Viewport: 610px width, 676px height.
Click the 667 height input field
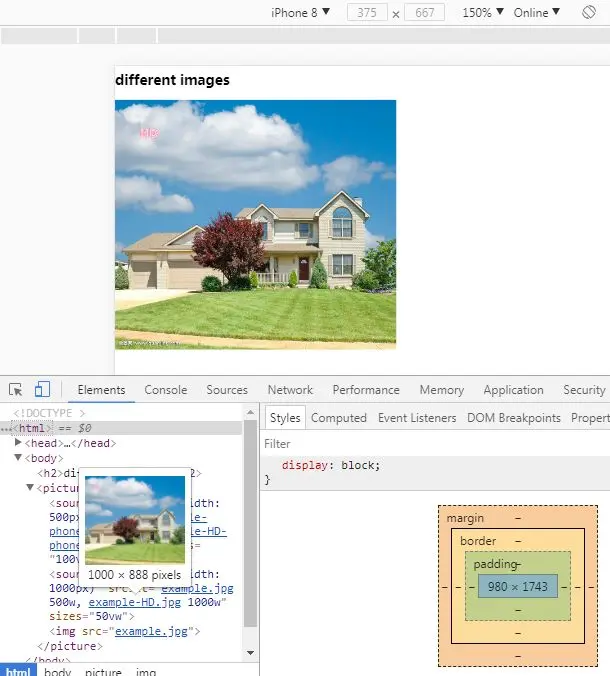(425, 13)
